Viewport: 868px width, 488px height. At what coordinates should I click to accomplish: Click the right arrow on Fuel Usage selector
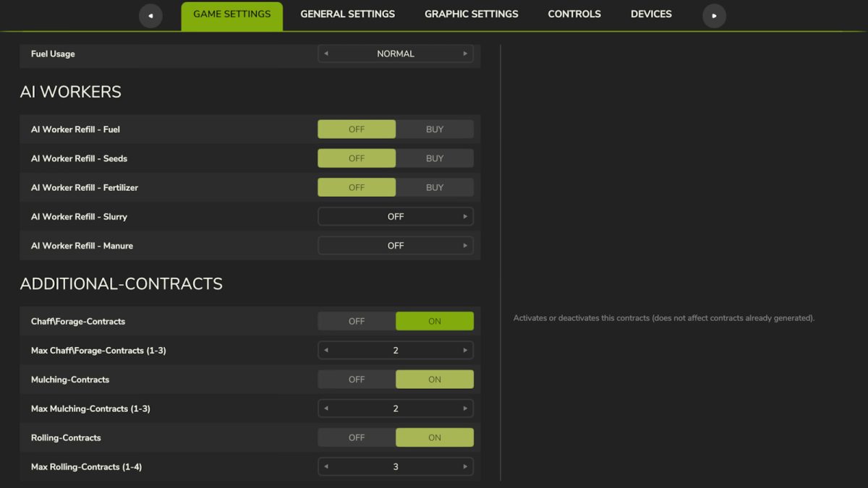click(465, 53)
